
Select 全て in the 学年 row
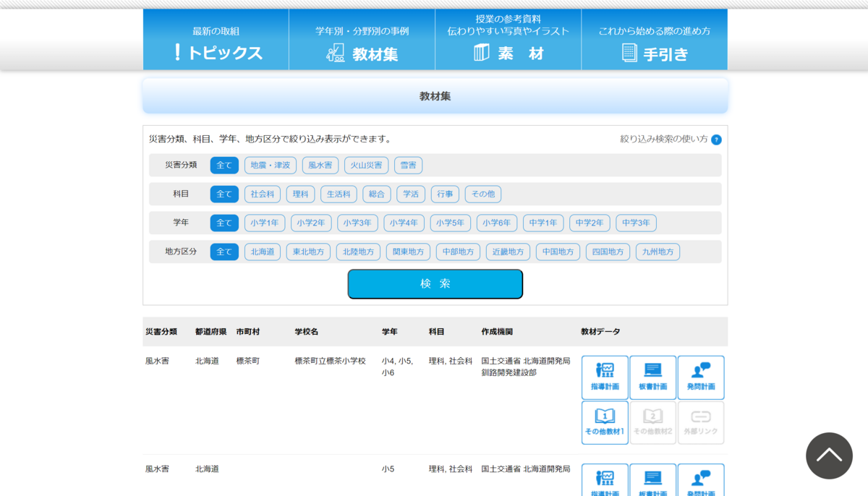224,223
